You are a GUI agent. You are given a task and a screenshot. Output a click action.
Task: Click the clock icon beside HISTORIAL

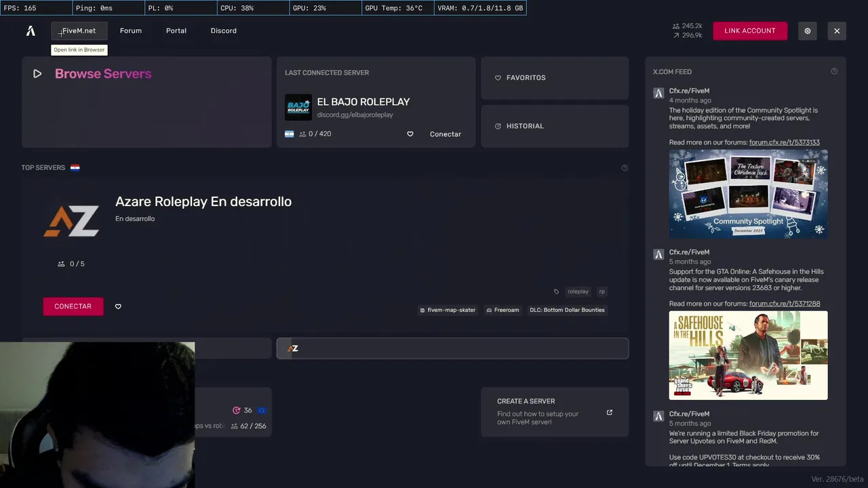point(498,126)
